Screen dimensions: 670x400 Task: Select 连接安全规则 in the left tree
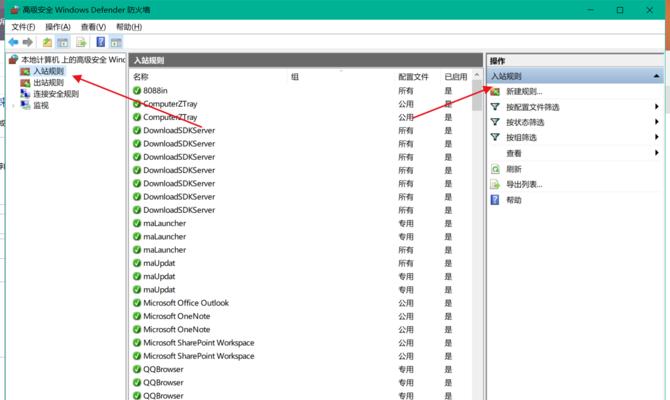56,94
